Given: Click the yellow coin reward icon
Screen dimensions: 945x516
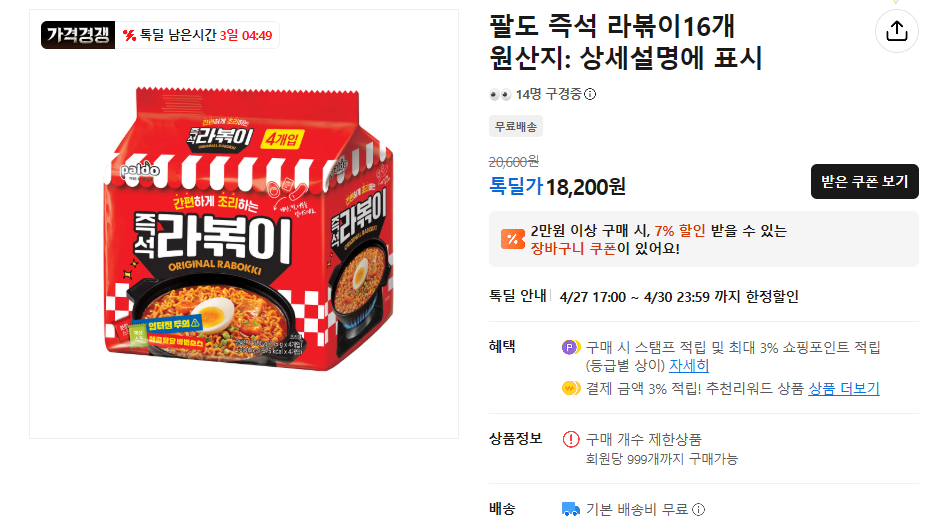Looking at the screenshot, I should [x=570, y=388].
